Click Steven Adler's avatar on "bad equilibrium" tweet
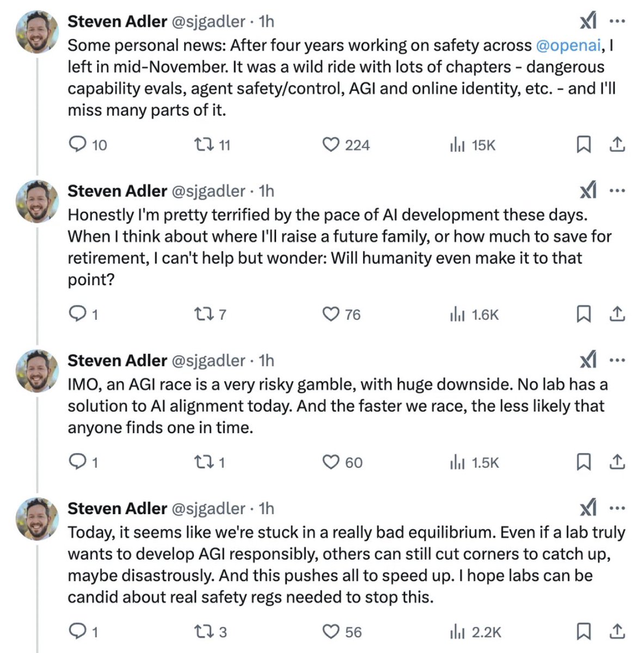 tap(37, 518)
